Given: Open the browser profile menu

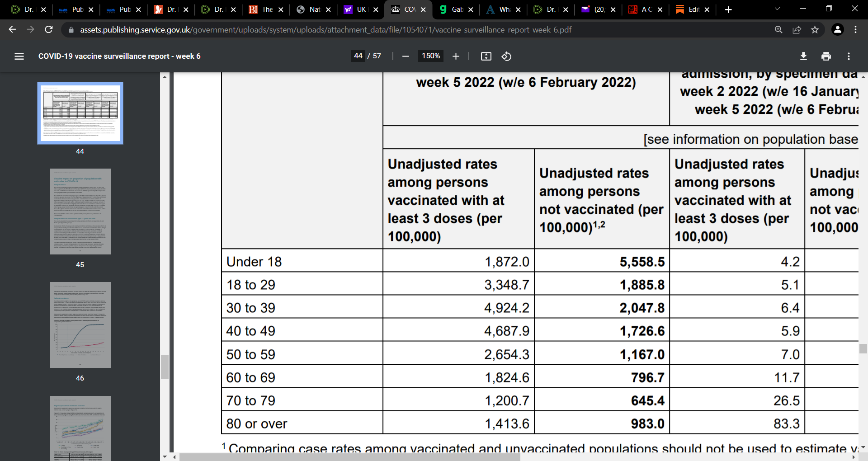Looking at the screenshot, I should [x=837, y=29].
